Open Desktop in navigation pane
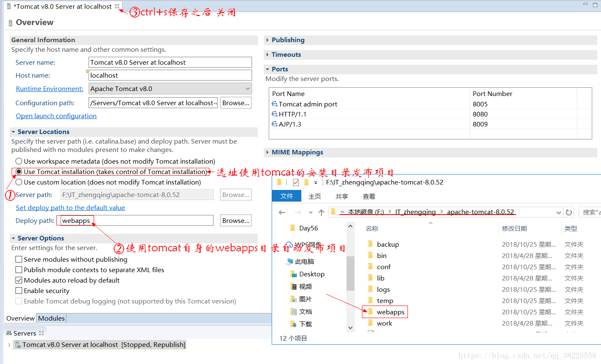This screenshot has height=364, width=601. click(307, 274)
